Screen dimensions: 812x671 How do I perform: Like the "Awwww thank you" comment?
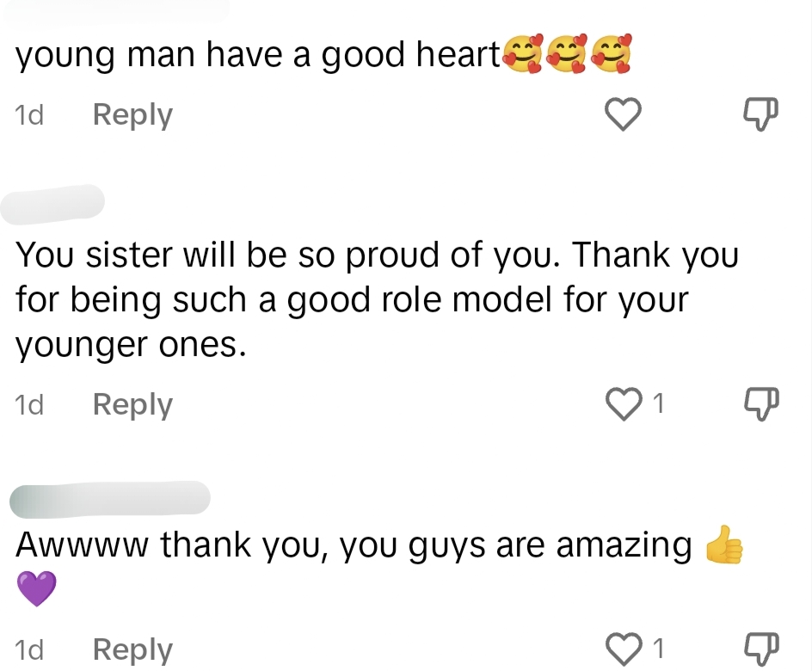(623, 649)
